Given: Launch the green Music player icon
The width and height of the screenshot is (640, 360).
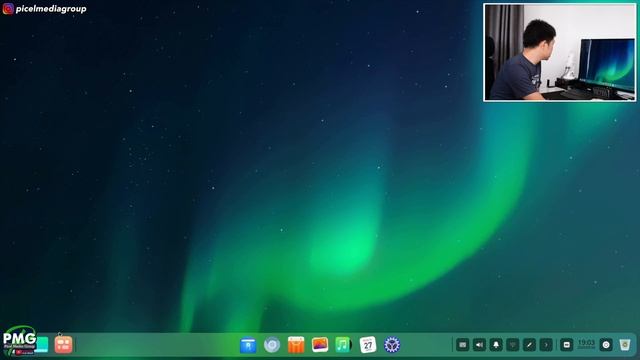Looking at the screenshot, I should point(343,345).
